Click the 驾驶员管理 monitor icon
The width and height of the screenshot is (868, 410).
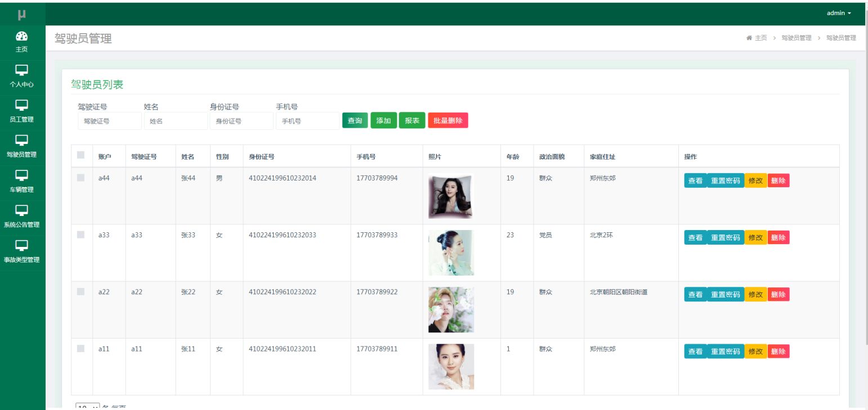click(x=22, y=140)
